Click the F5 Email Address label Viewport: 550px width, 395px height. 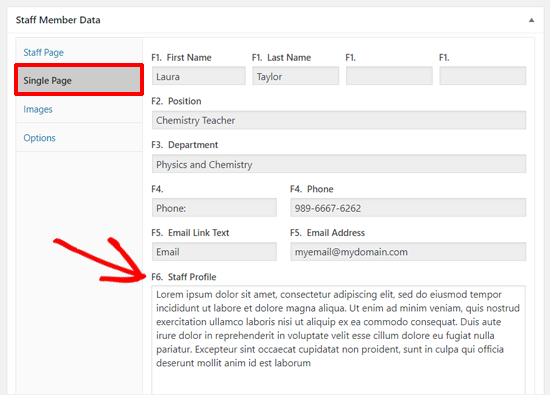tap(328, 233)
